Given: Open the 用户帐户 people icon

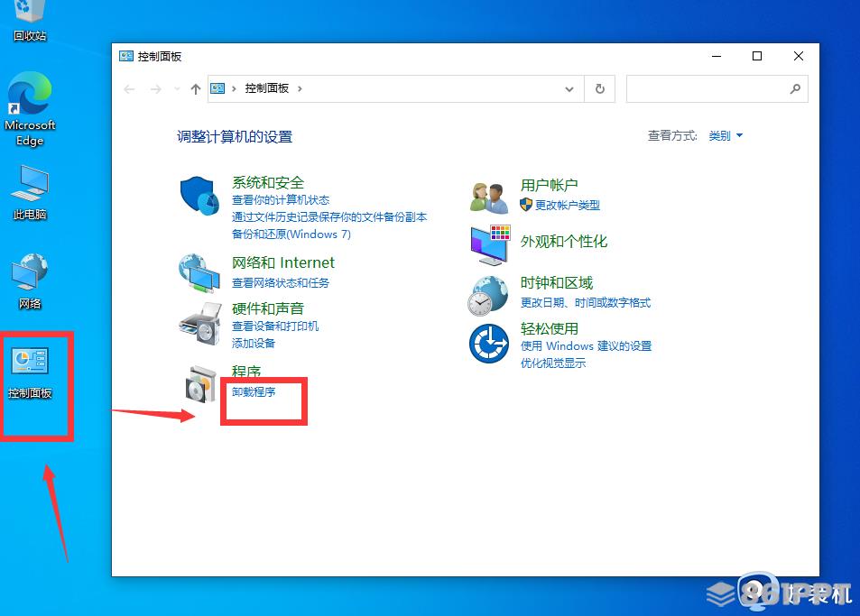Looking at the screenshot, I should 488,198.
